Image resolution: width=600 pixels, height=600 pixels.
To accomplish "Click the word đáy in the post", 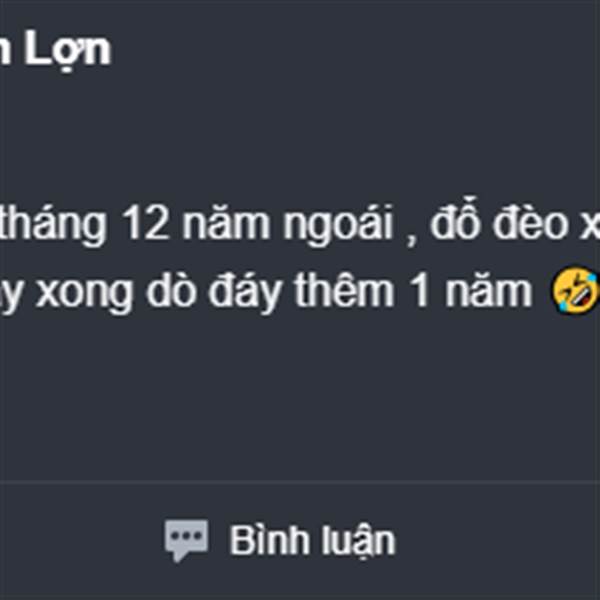I will click(249, 292).
